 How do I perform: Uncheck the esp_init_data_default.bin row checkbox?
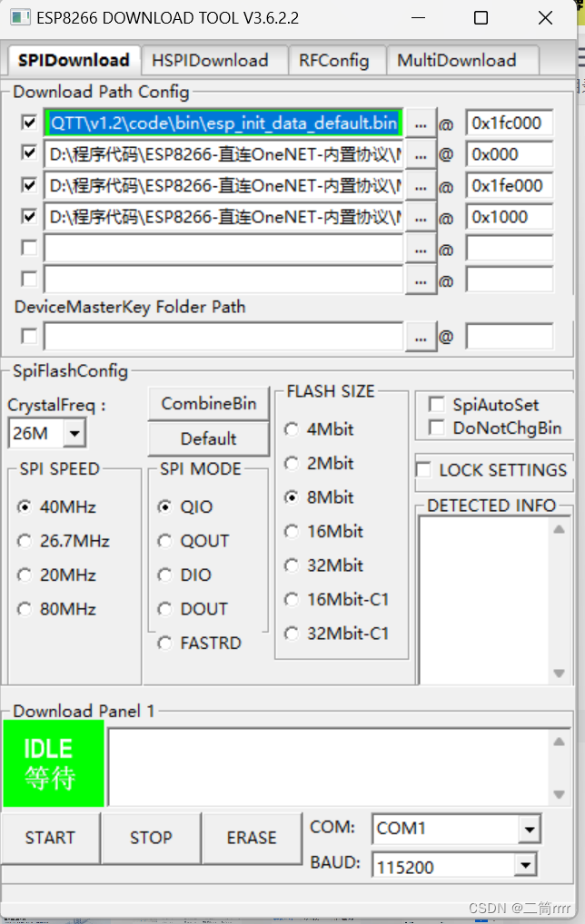click(x=29, y=122)
